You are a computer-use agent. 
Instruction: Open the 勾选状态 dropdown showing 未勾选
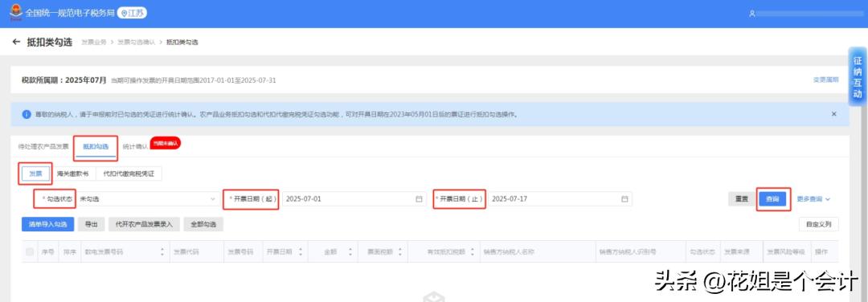pos(148,198)
